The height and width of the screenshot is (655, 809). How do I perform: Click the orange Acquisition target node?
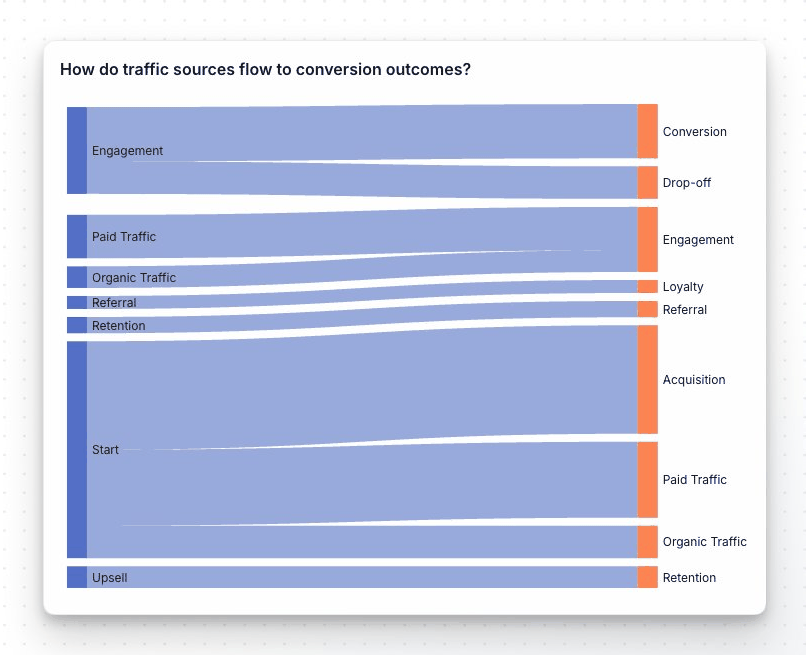pyautogui.click(x=648, y=380)
